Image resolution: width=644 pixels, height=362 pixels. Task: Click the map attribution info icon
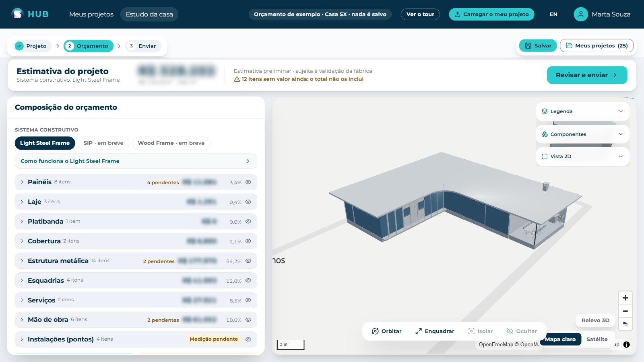tap(627, 344)
